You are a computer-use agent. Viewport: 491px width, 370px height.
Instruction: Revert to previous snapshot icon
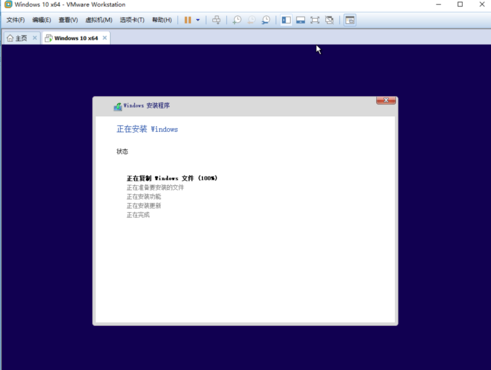tap(251, 20)
